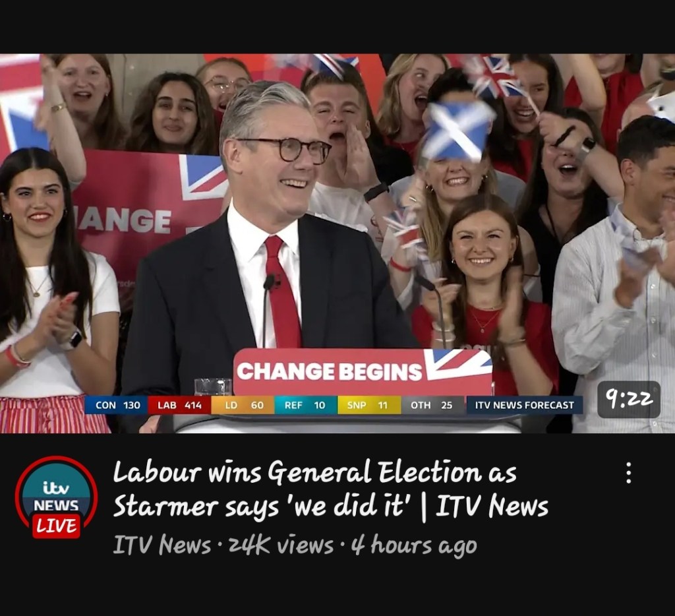Click the itv logo in channel avatar
The image size is (675, 616).
[x=56, y=489]
